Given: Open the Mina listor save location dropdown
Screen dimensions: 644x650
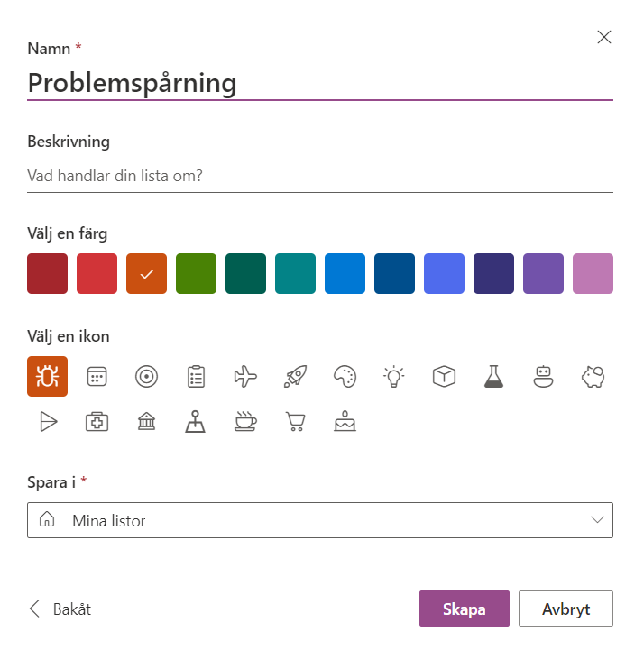Looking at the screenshot, I should click(x=320, y=520).
